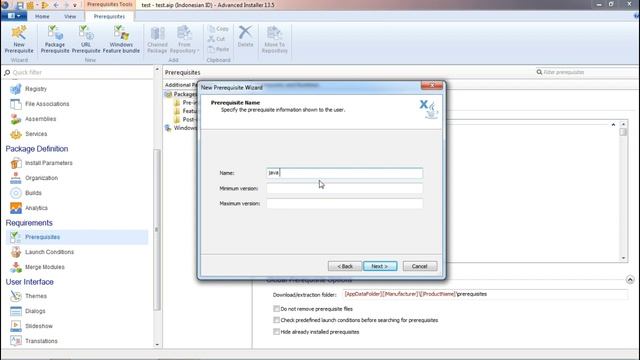Collapse the Global Prerequisite Options section
Screen dimensions: 640x360
tap(630, 280)
